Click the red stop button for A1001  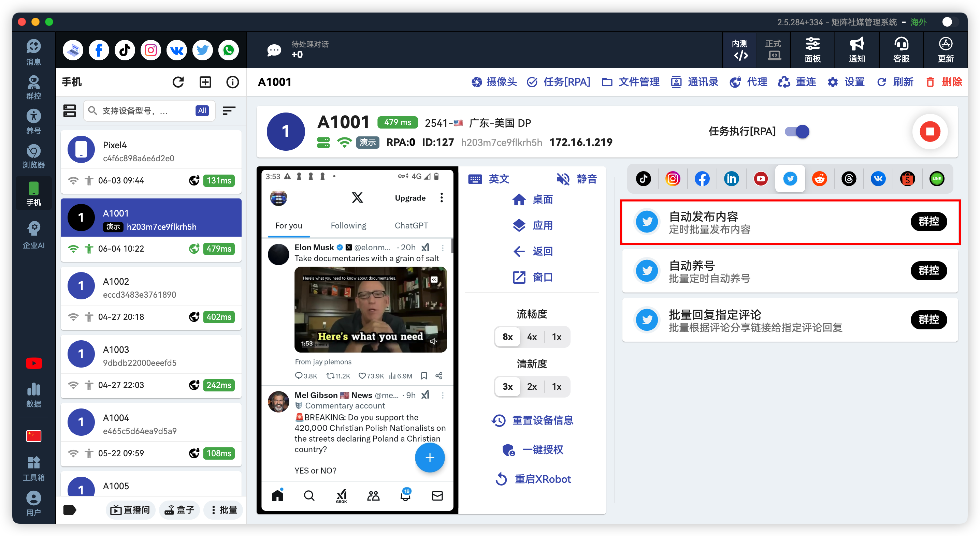[x=930, y=131]
